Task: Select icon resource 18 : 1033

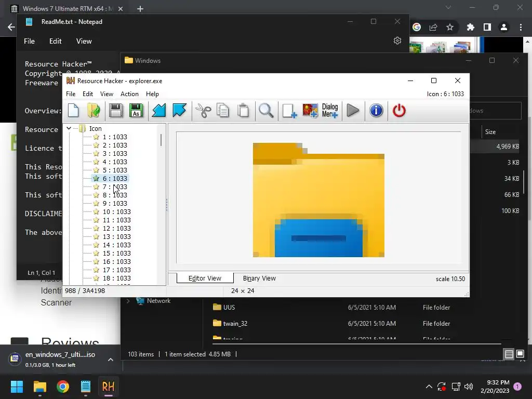Action: pos(116,278)
